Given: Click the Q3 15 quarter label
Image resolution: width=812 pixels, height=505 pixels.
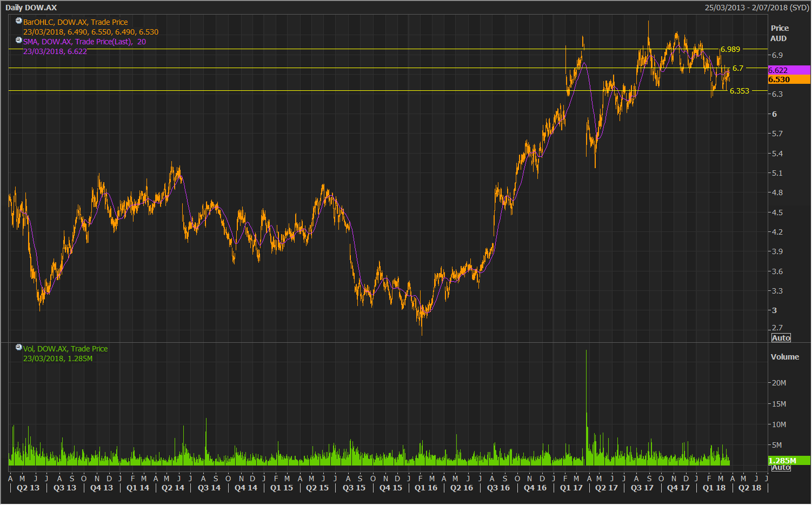Looking at the screenshot, I should point(354,488).
